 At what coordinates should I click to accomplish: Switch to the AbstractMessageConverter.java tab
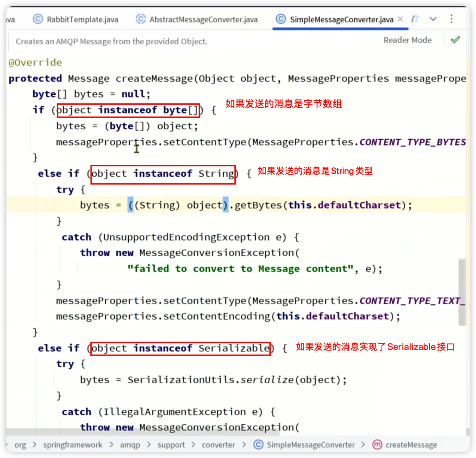pos(203,19)
